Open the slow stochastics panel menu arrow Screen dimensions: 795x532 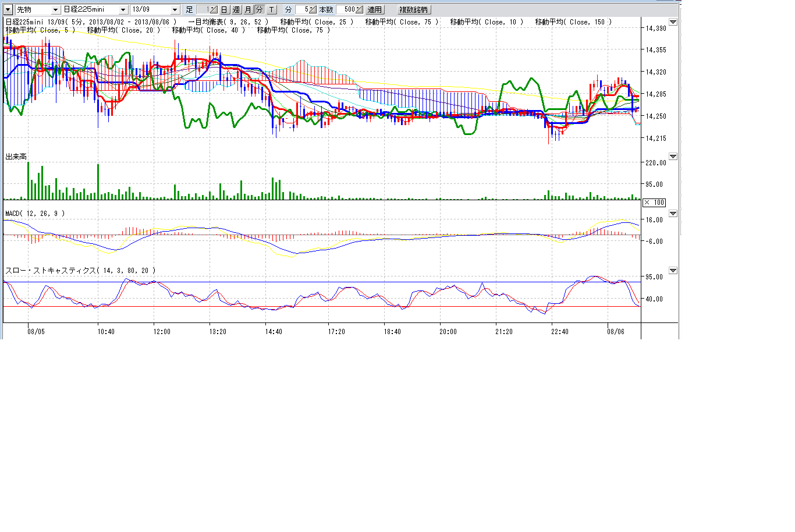[673, 271]
